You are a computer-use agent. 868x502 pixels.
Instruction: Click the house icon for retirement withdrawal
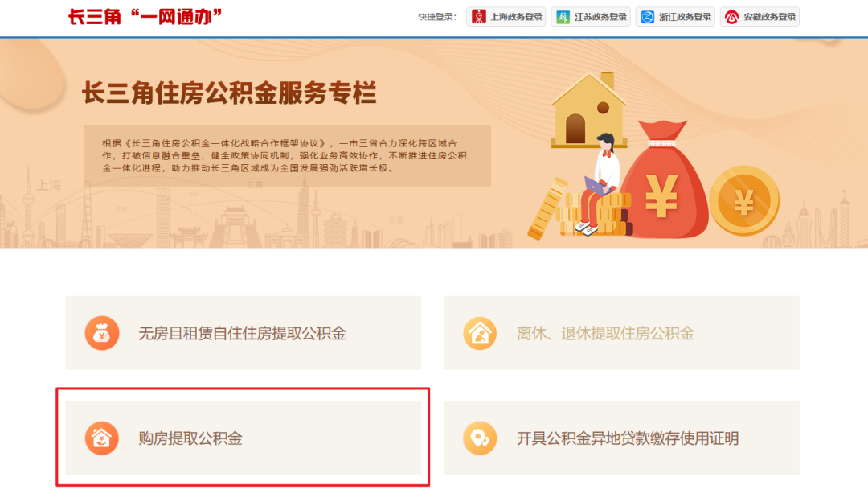[x=480, y=333]
